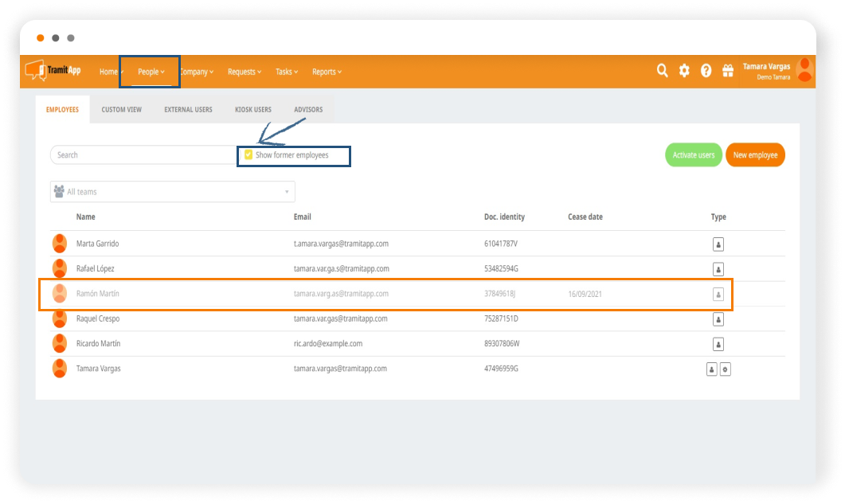Viewport: 845px width, 504px height.
Task: Switch to the Kiosk Users tab
Action: coord(252,110)
